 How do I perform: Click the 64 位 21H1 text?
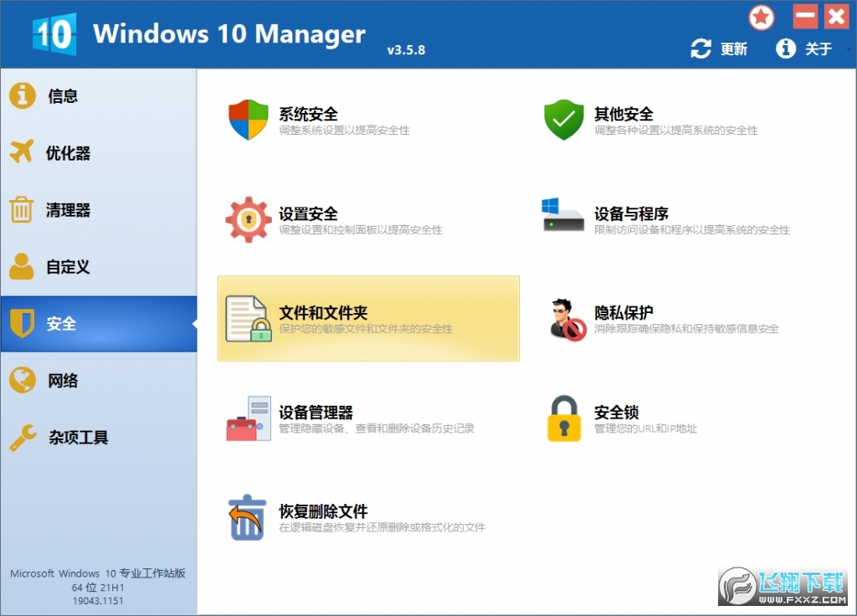[x=98, y=588]
